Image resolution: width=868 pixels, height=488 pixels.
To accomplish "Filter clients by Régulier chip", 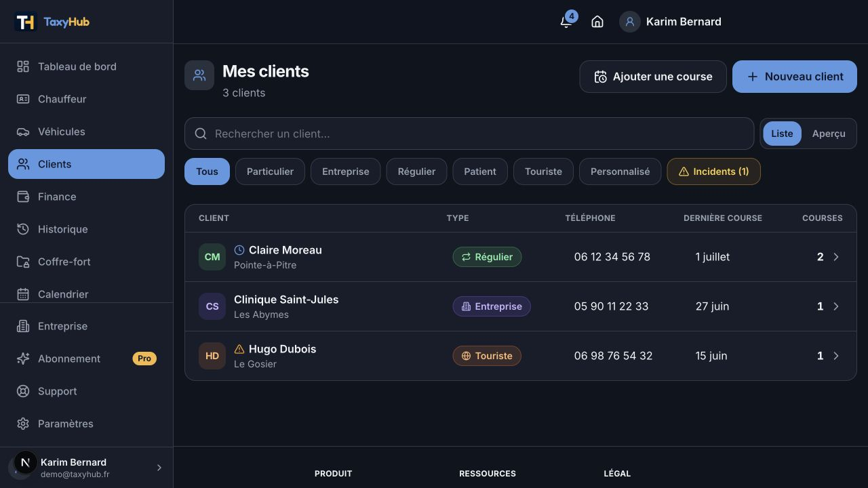I will click(416, 171).
